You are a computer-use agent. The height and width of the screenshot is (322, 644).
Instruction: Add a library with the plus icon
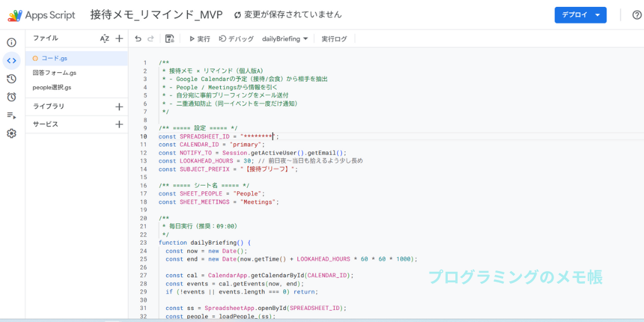[119, 107]
